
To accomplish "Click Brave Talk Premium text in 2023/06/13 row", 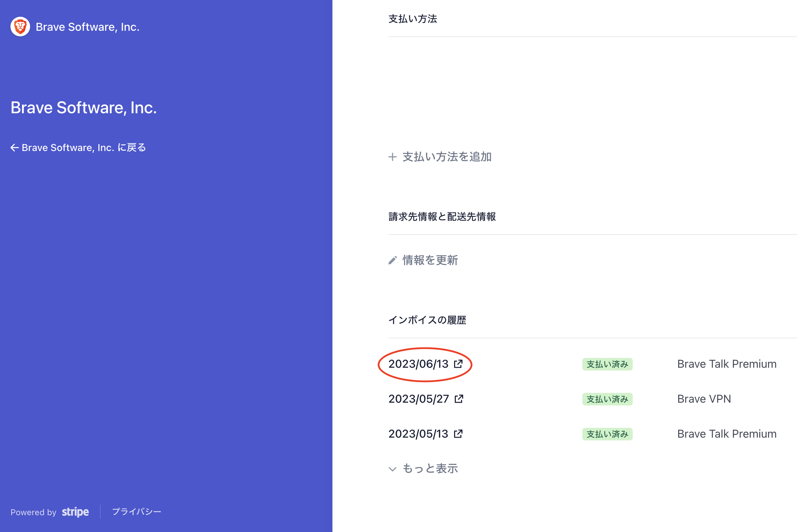I will pyautogui.click(x=727, y=364).
